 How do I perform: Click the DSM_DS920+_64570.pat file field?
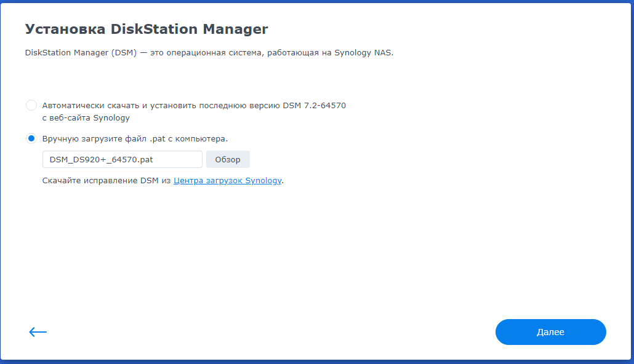(122, 160)
